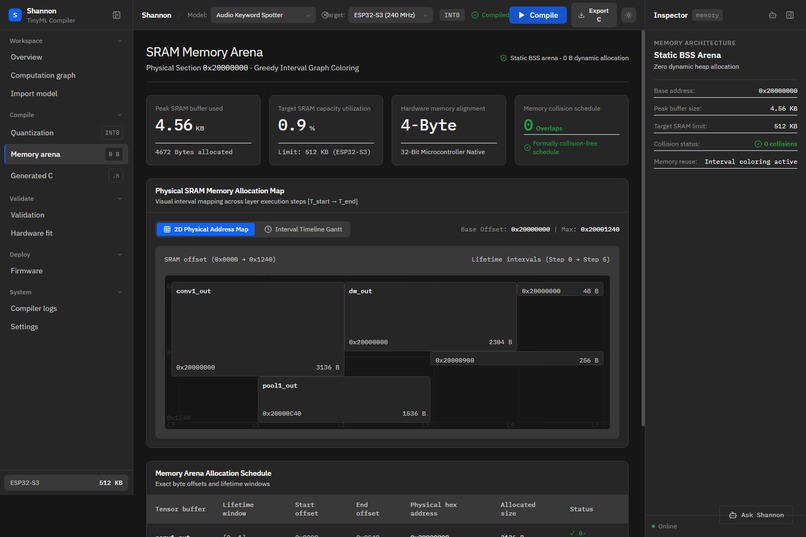Select conv1_out block in memory map

coord(258,329)
